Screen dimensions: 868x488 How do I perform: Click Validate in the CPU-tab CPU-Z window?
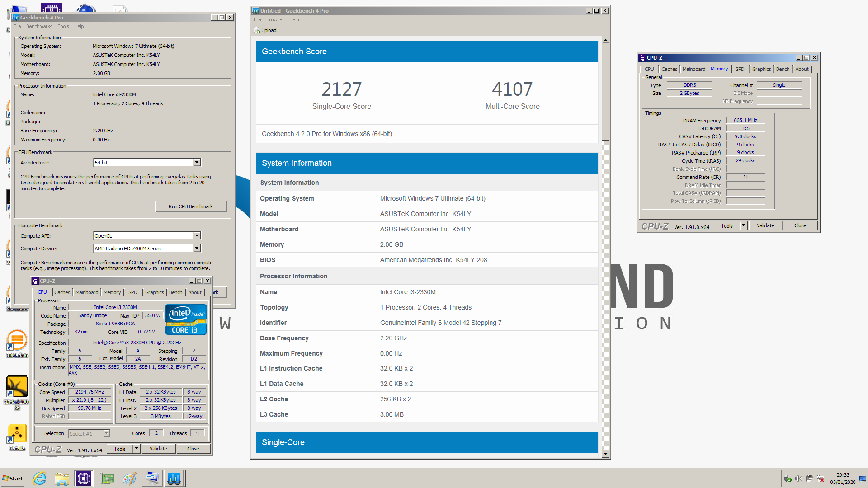click(x=158, y=449)
